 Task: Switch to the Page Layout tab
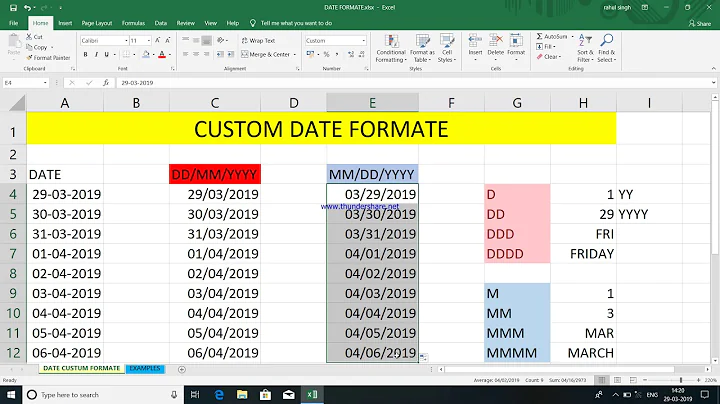(x=97, y=23)
